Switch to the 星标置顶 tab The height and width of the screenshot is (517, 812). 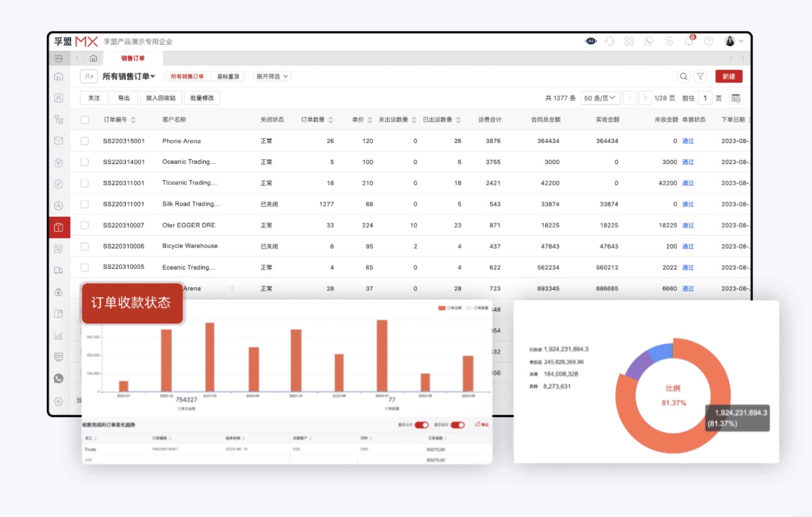[228, 77]
